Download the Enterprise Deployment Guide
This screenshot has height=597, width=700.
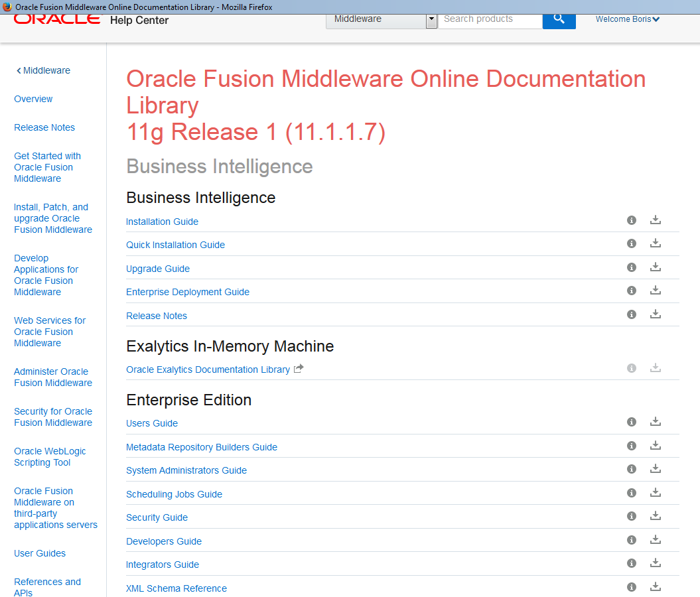coord(656,290)
